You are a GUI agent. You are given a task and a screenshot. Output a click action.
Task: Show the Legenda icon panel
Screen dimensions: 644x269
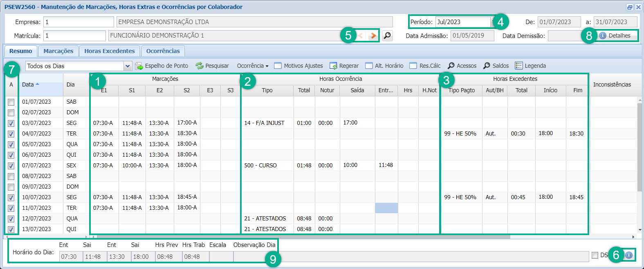coord(519,66)
